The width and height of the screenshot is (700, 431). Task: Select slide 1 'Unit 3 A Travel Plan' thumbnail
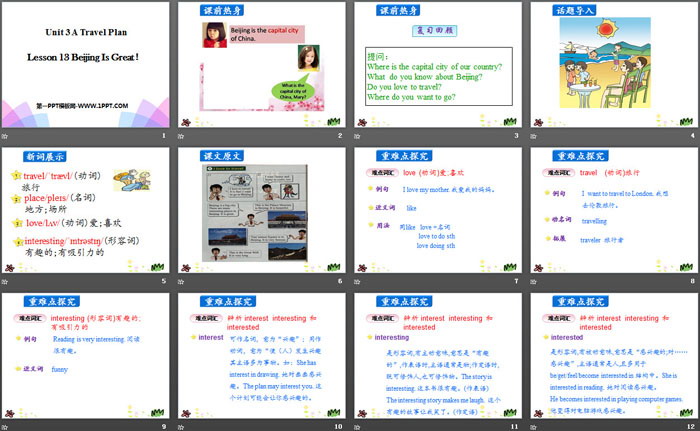[85, 64]
